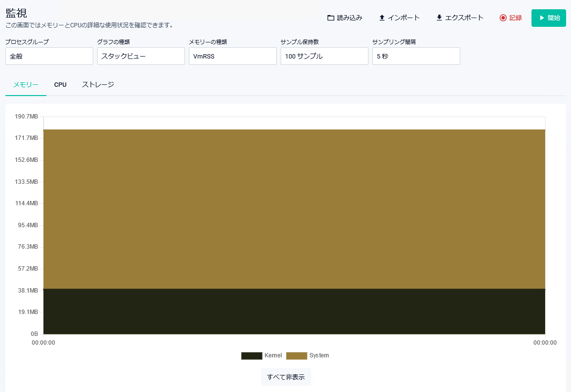This screenshot has width=571, height=392.
Task: Click the サンプリング間隔 field label
Action: point(394,42)
